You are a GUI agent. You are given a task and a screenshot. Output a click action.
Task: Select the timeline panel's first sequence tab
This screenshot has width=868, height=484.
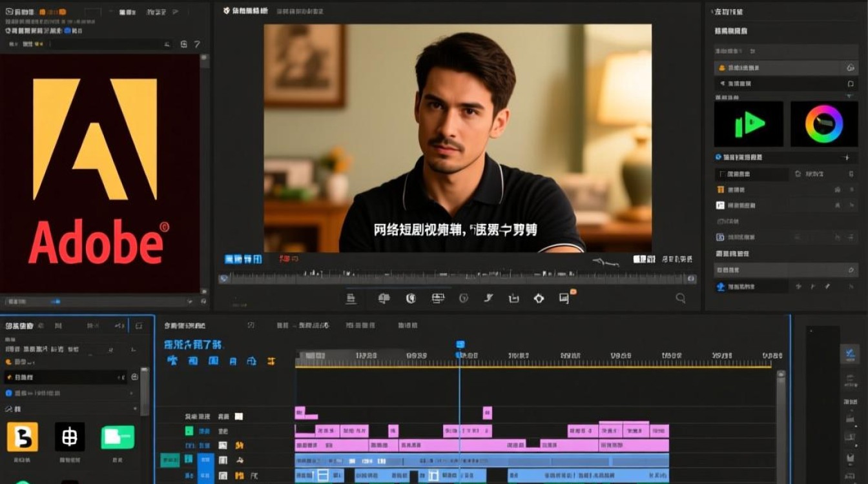point(185,326)
